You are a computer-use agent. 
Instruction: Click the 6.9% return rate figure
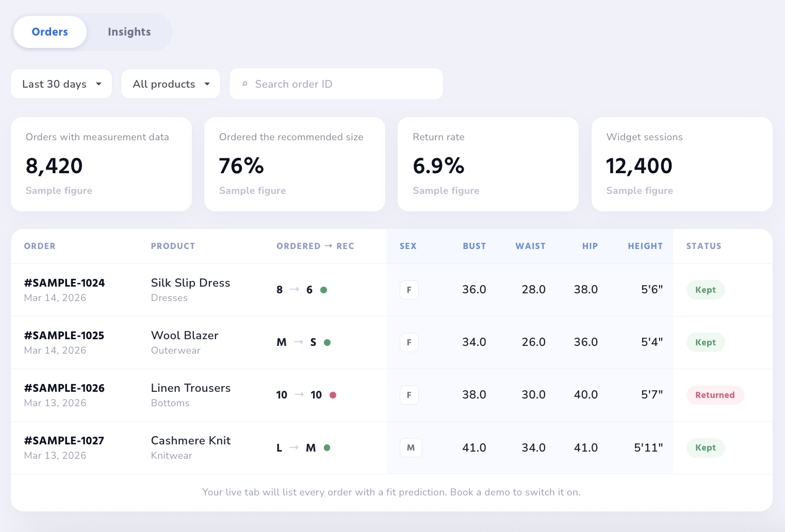pos(438,166)
